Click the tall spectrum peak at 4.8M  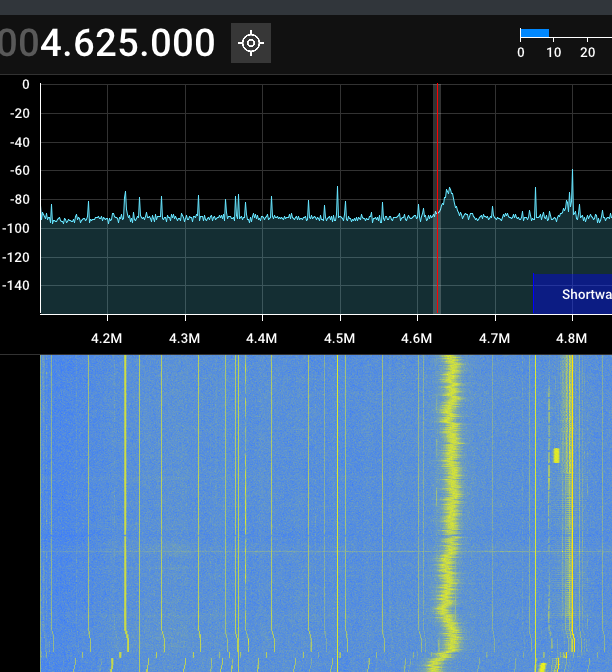click(572, 189)
